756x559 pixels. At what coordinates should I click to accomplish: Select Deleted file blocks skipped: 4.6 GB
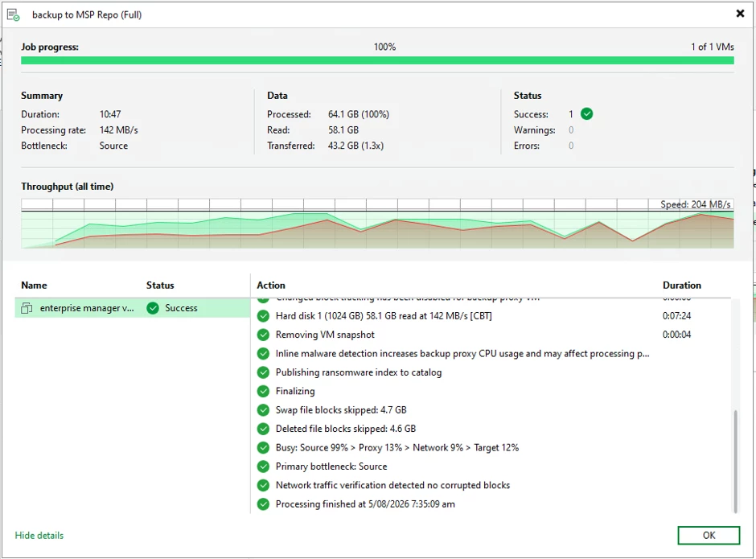tap(345, 429)
